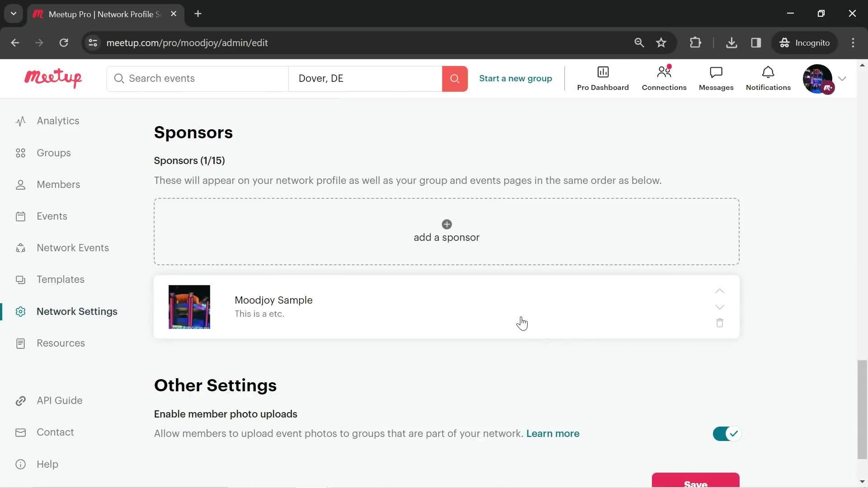This screenshot has height=488, width=868.
Task: Toggle Enable member photo uploads switch
Action: (726, 434)
